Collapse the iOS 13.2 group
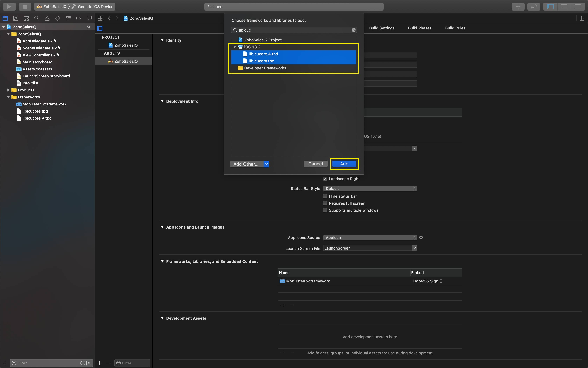The width and height of the screenshot is (588, 368). pos(235,47)
